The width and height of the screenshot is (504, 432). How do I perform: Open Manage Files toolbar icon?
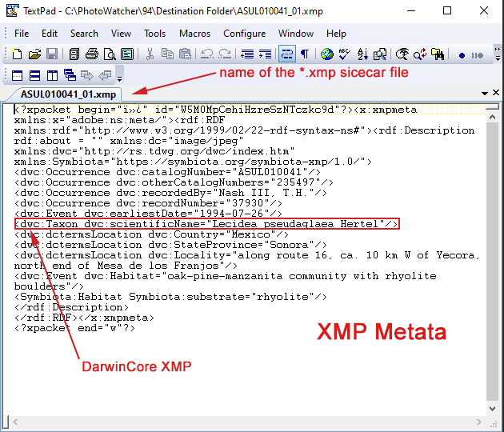pyautogui.click(x=74, y=54)
